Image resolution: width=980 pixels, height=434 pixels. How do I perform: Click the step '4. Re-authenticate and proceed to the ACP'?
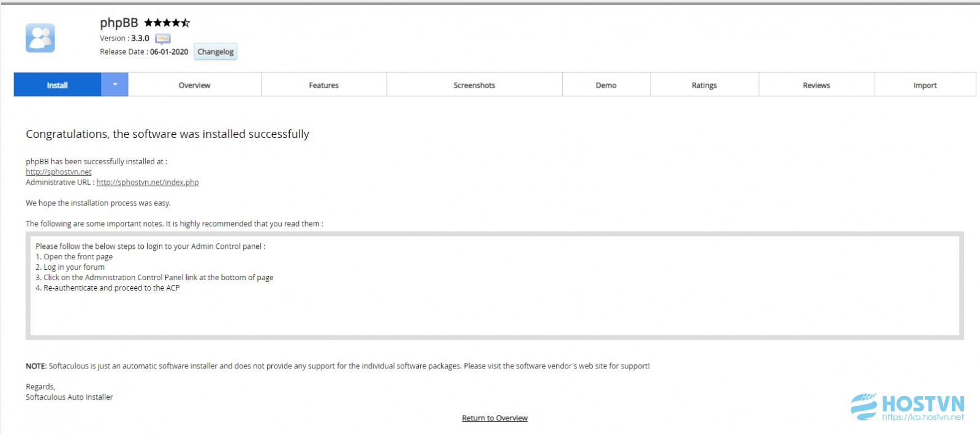pos(108,288)
